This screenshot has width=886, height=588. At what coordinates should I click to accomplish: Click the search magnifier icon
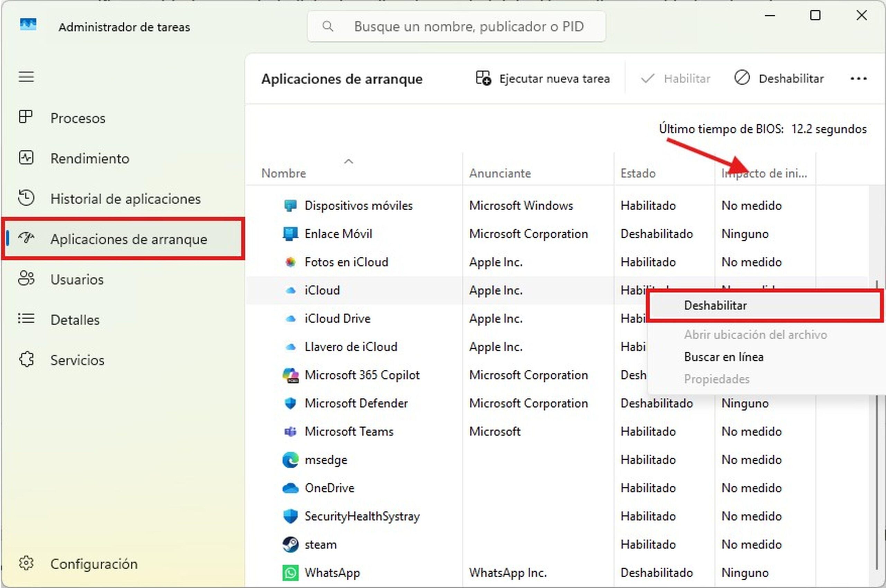(328, 26)
